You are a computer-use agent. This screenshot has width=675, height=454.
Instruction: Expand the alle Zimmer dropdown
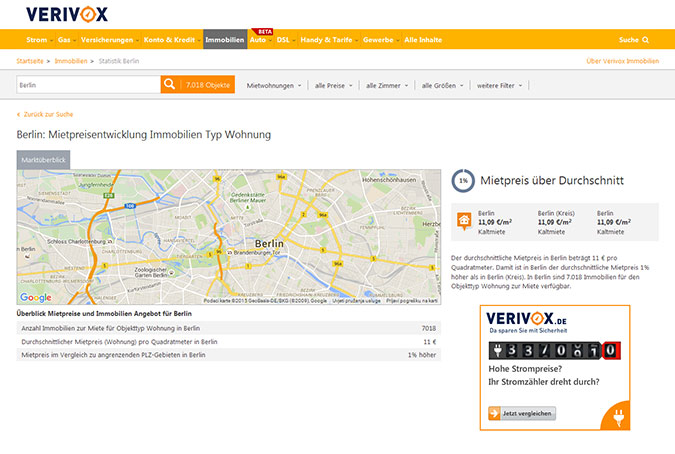pyautogui.click(x=387, y=86)
